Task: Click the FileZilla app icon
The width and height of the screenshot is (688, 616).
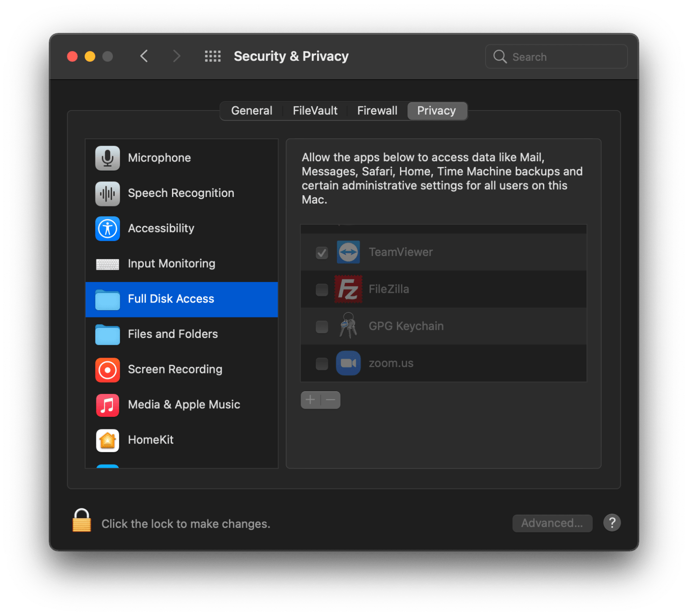Action: pos(348,289)
